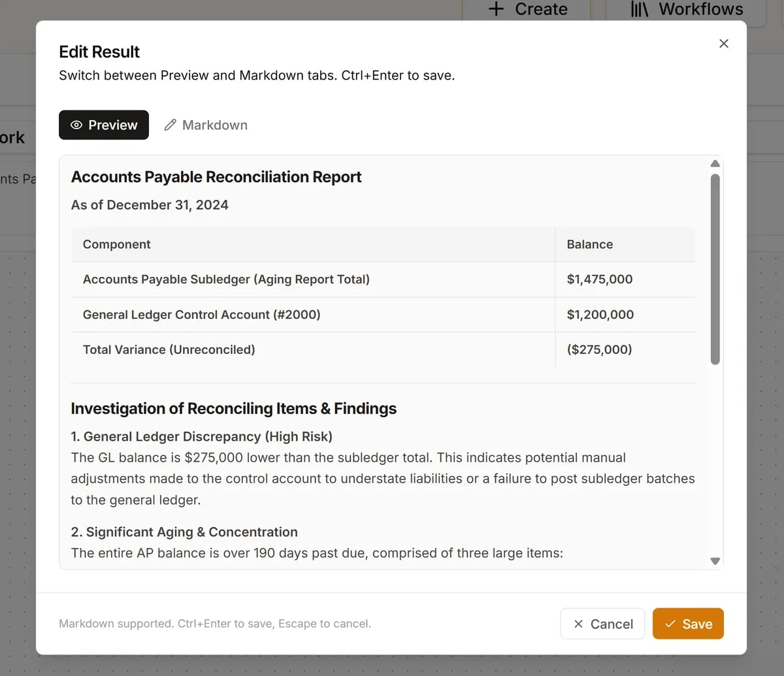
Task: Cancel editing the result
Action: point(602,624)
